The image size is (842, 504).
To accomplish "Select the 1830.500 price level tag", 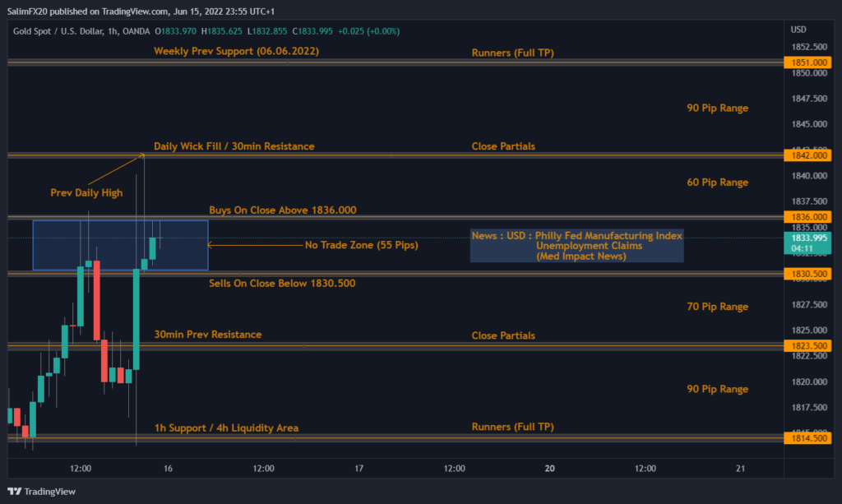I will pos(809,274).
